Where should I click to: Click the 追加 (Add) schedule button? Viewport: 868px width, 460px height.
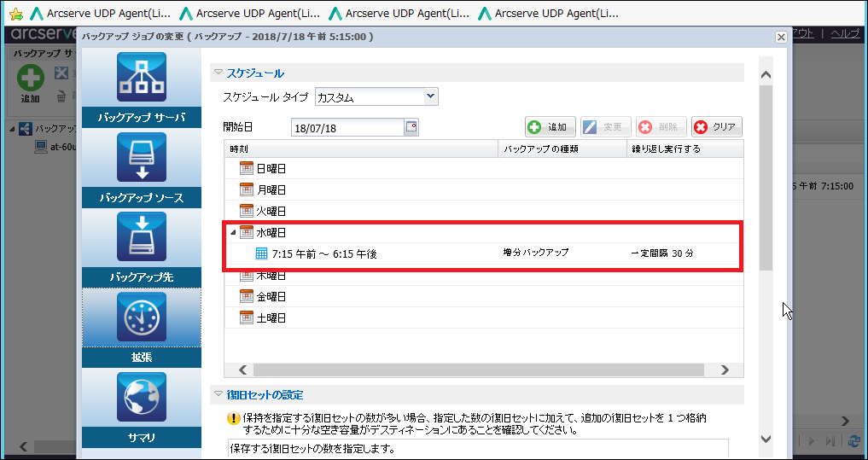coord(551,127)
